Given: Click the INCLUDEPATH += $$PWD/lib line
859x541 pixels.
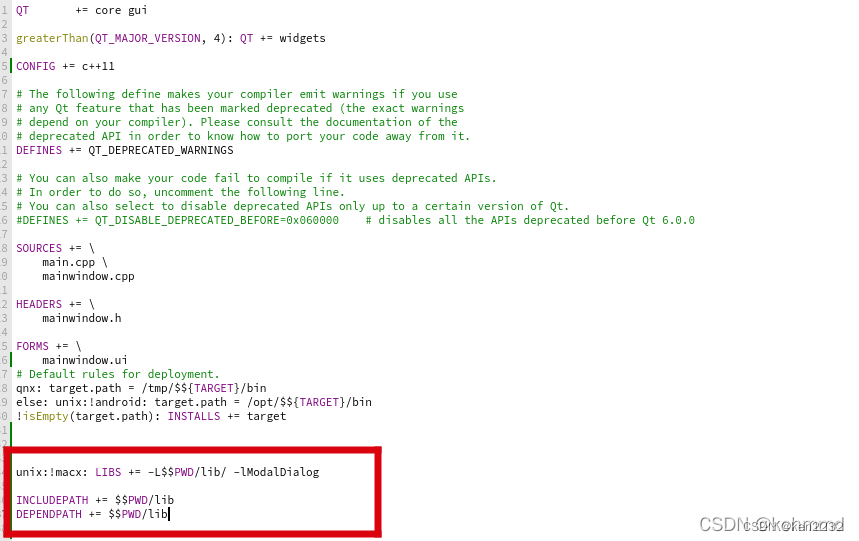Looking at the screenshot, I should (95, 500).
